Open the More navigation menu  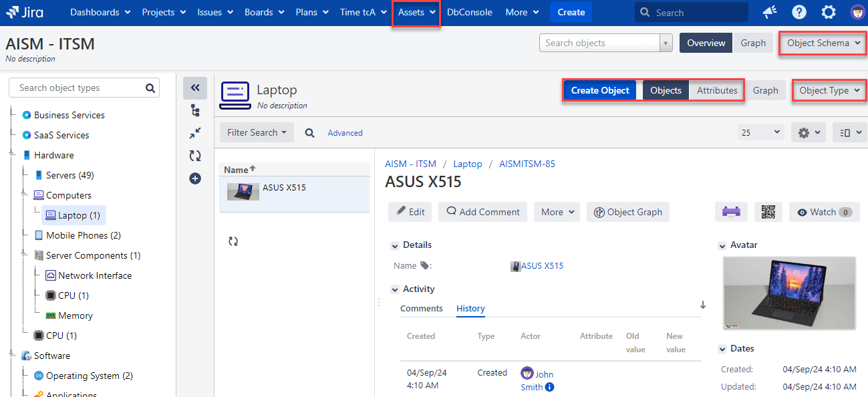pos(523,12)
